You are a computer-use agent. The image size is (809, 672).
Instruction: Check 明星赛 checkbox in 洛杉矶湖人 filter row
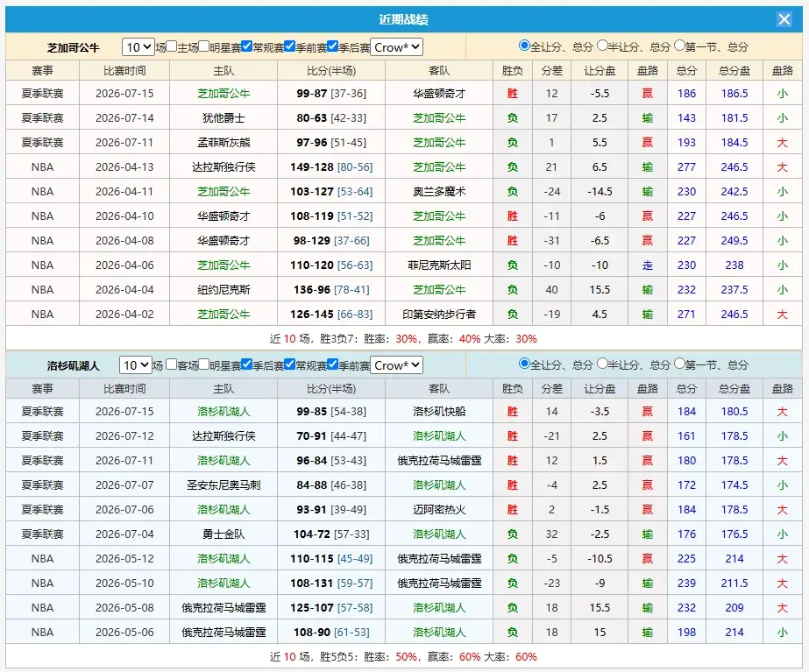click(x=204, y=364)
